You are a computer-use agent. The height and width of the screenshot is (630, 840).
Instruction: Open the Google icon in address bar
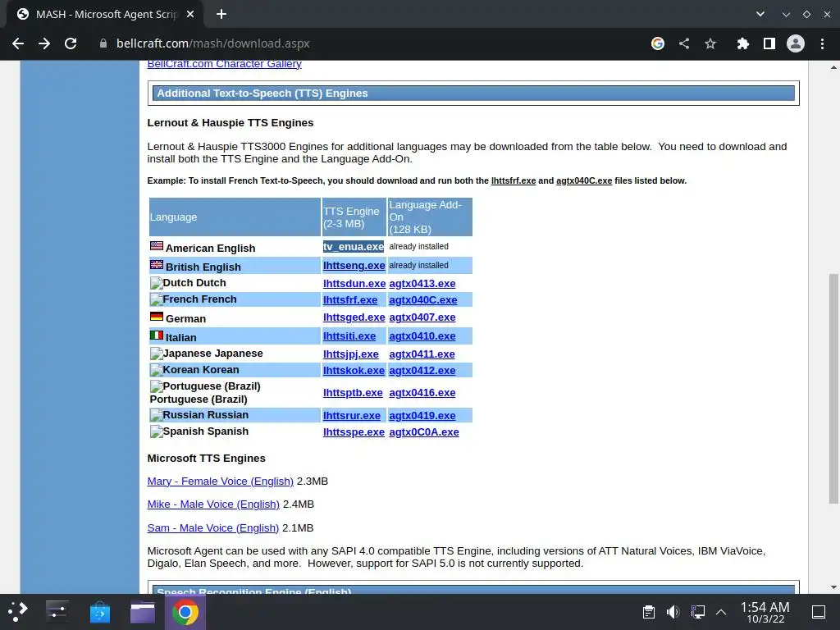tap(657, 43)
